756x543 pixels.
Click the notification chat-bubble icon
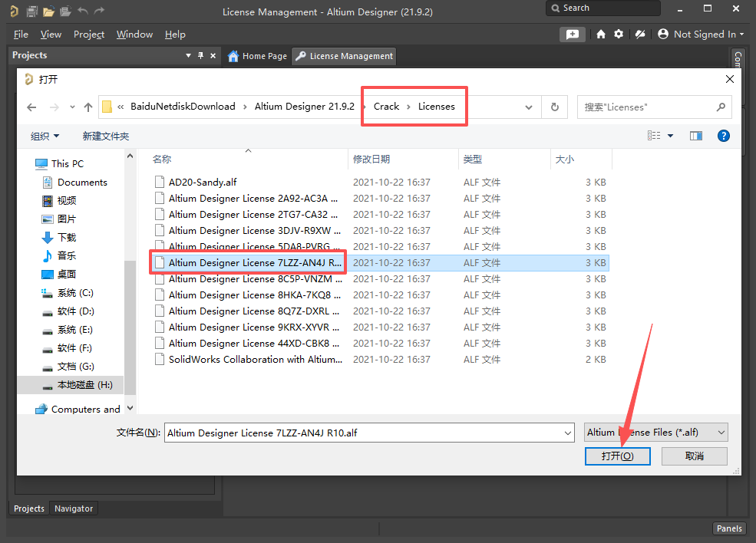tap(572, 35)
